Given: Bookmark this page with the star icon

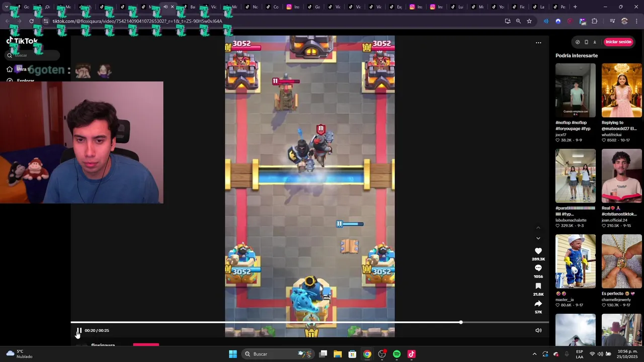Looking at the screenshot, I should tap(529, 21).
